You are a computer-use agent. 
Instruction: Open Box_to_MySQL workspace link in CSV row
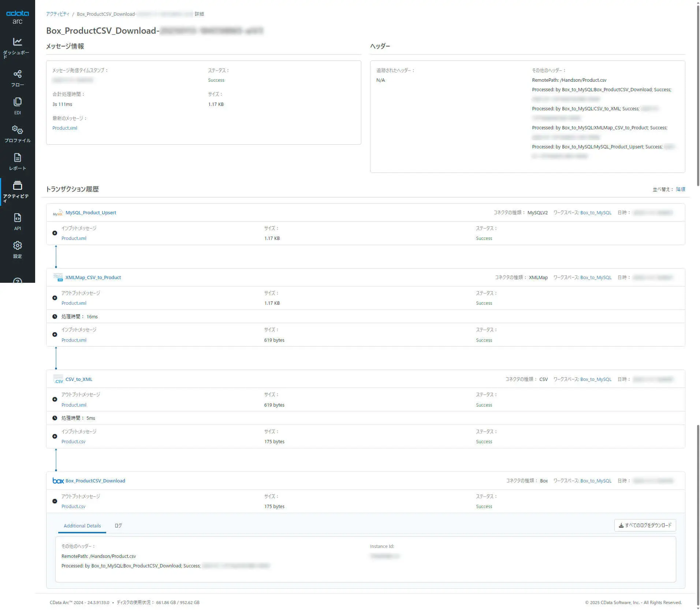tap(596, 379)
